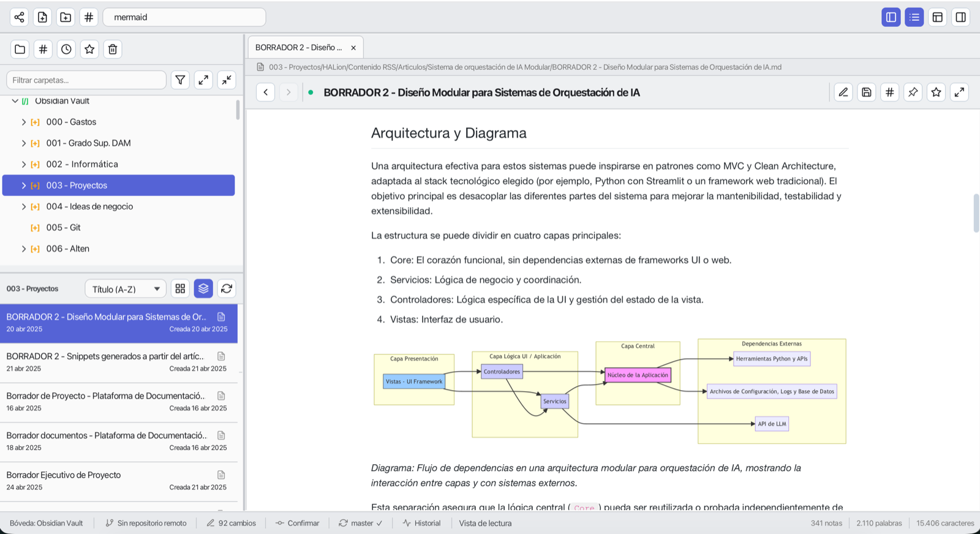Open BORRADOR 2 - Snippets generados note

118,363
